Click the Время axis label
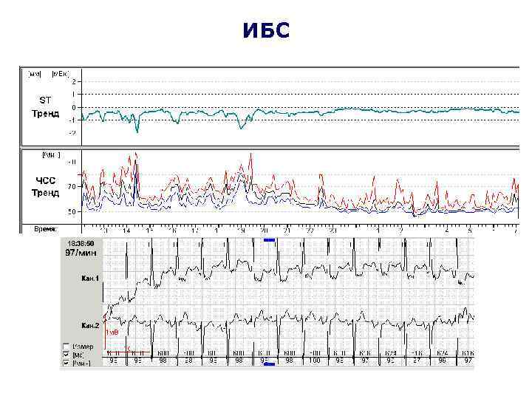This screenshot has height=399, width=532. [46, 229]
